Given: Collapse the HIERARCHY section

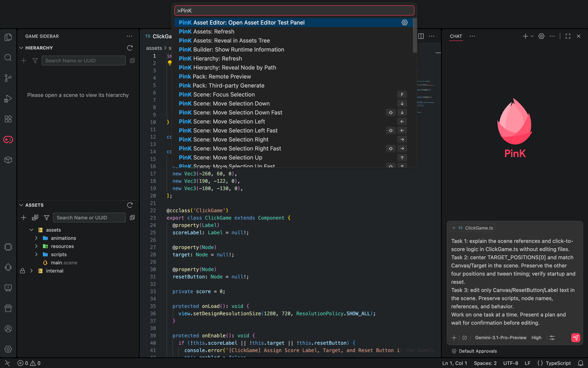Looking at the screenshot, I should pyautogui.click(x=21, y=48).
